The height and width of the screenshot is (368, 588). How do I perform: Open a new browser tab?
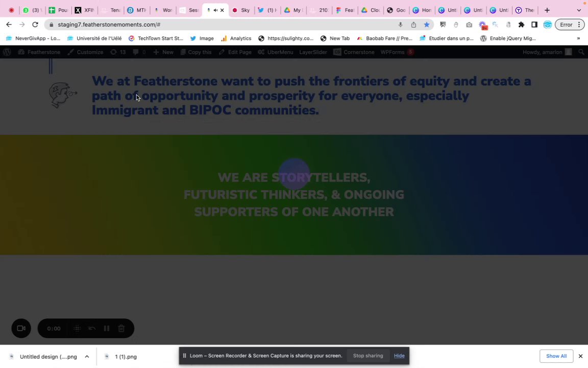tap(547, 10)
